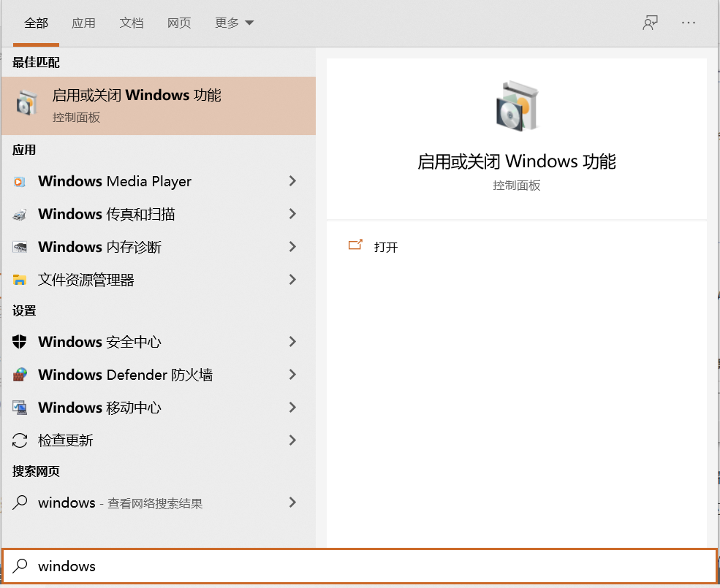The height and width of the screenshot is (588, 720).
Task: Open the ellipsis options menu top right
Action: click(x=688, y=23)
